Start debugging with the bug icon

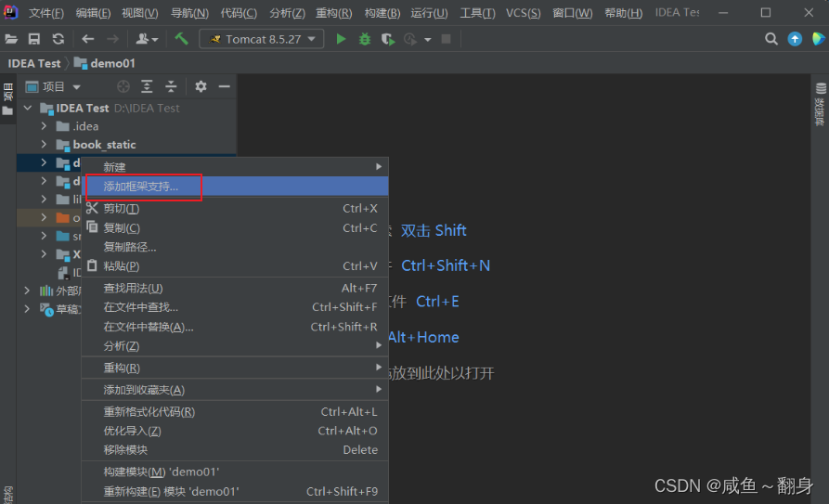coord(365,39)
